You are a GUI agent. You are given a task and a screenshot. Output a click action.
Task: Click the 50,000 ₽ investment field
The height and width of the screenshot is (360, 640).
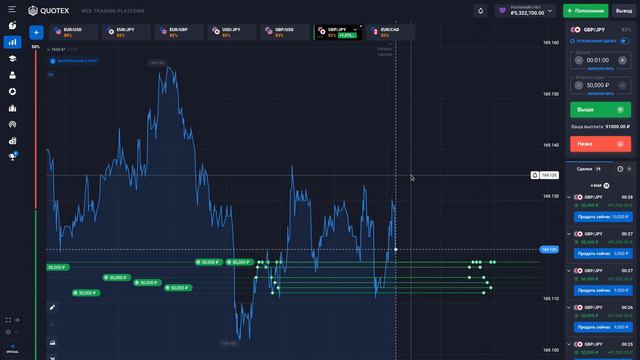click(x=600, y=85)
